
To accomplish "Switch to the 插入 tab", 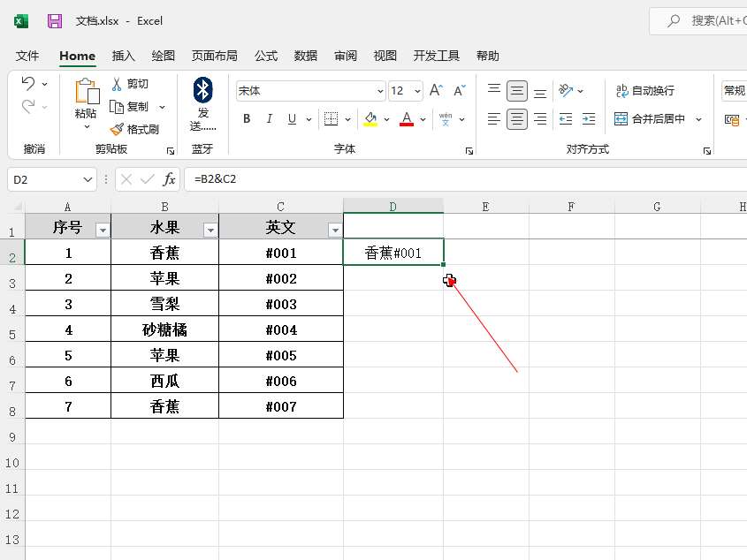I will tap(124, 56).
